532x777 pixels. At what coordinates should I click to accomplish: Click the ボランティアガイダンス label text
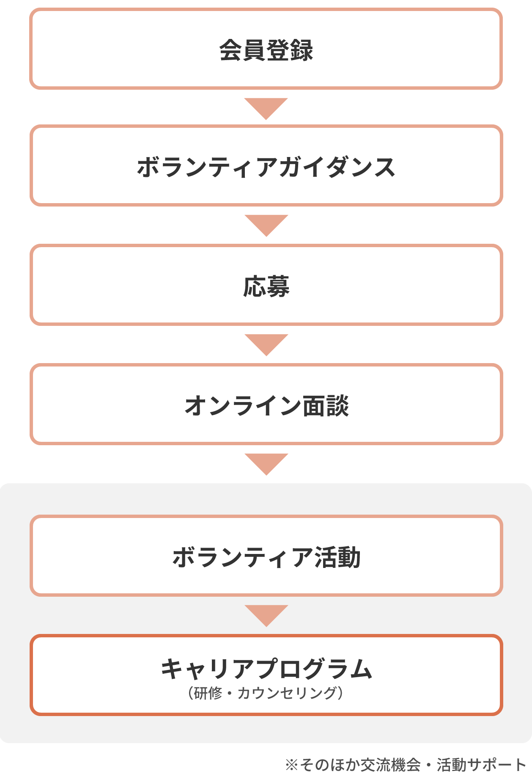266,167
